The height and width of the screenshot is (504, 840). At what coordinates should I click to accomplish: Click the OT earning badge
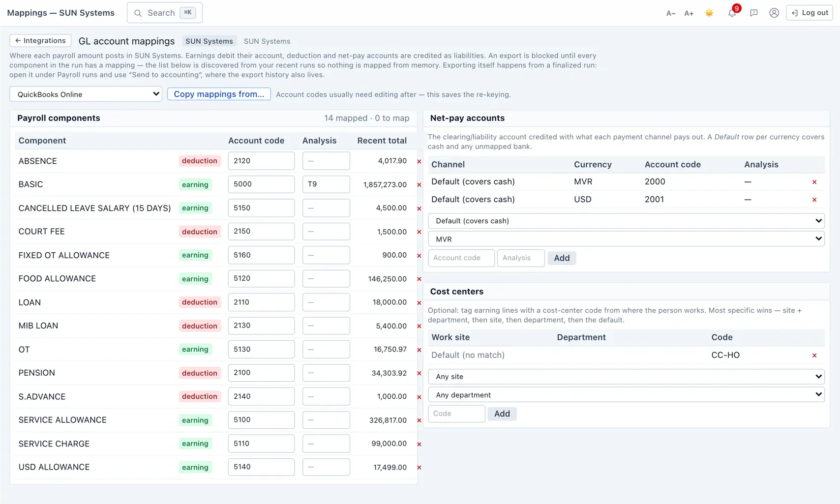click(195, 350)
